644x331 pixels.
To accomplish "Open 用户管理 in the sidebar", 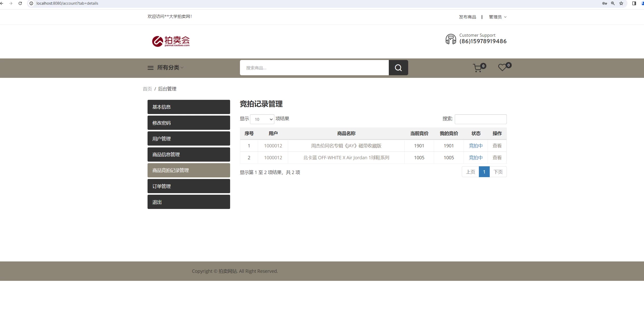I will (189, 139).
